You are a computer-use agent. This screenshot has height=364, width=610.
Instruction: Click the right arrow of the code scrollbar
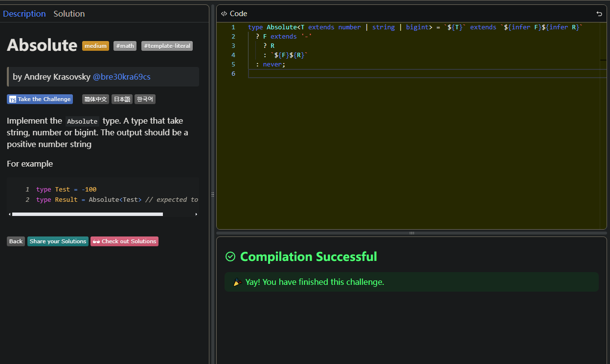click(x=196, y=214)
